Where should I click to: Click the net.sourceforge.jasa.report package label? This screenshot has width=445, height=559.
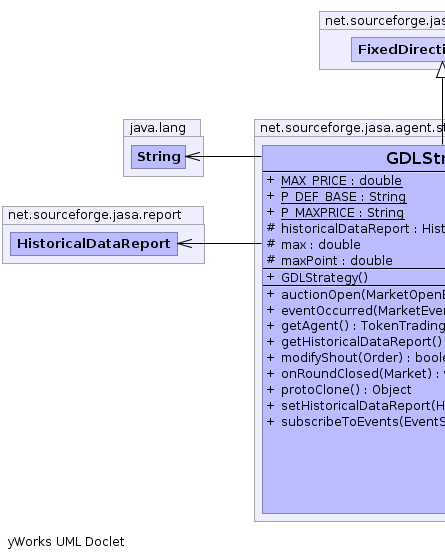[x=95, y=215]
